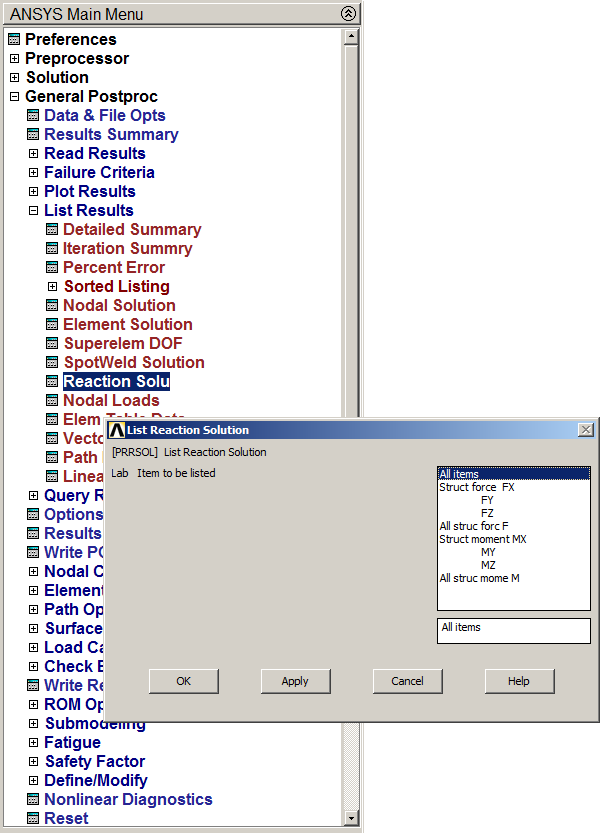Screen dimensions: 600x833
Task: Click the Results Summary dialog icon
Action: click(33, 135)
